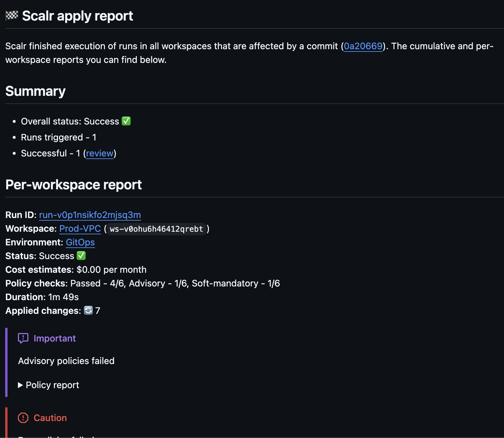Screen dimensions: 504x438
Task: Open commit link 0a20669
Action: pyautogui.click(x=363, y=46)
